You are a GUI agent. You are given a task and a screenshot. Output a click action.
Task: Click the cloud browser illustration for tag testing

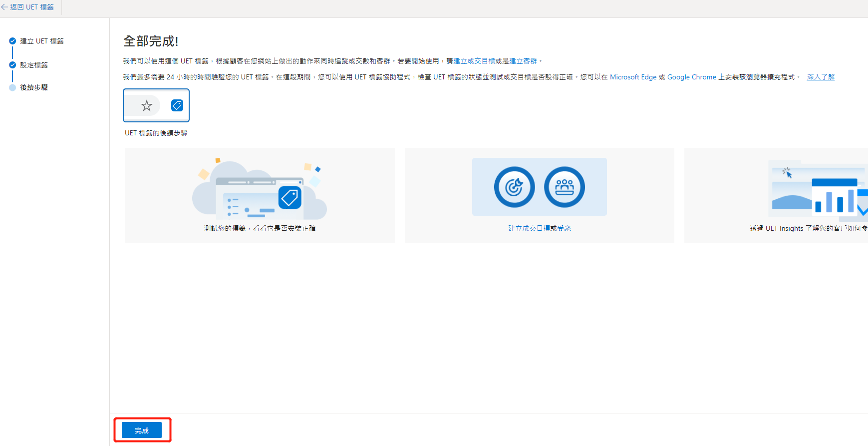[260, 188]
